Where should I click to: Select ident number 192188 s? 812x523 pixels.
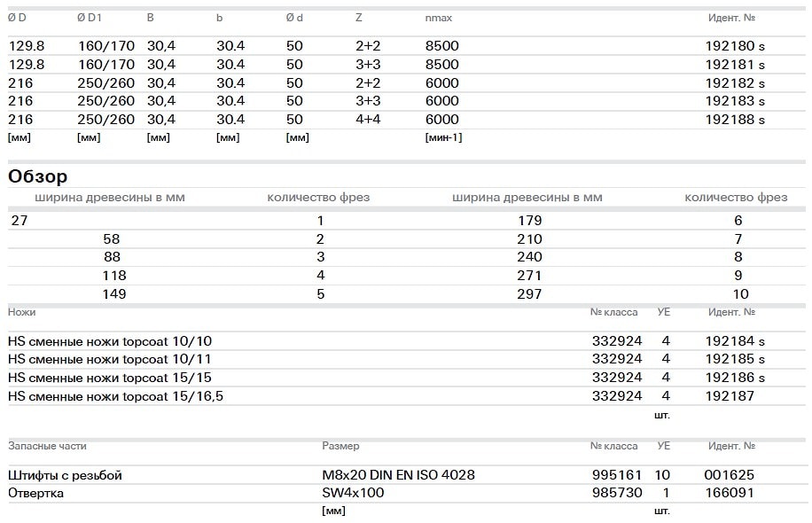[x=734, y=120]
